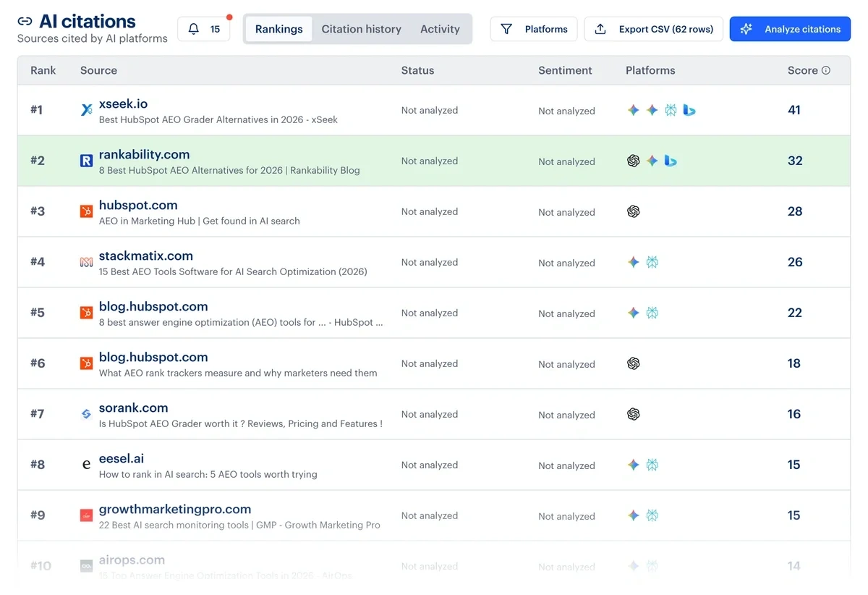Click the Perplexity icon in the growthmarketingpro.com row
This screenshot has width=868, height=595.
click(x=652, y=515)
